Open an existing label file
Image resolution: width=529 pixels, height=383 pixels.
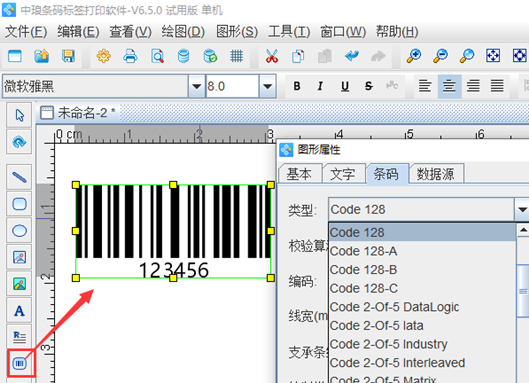click(x=41, y=56)
